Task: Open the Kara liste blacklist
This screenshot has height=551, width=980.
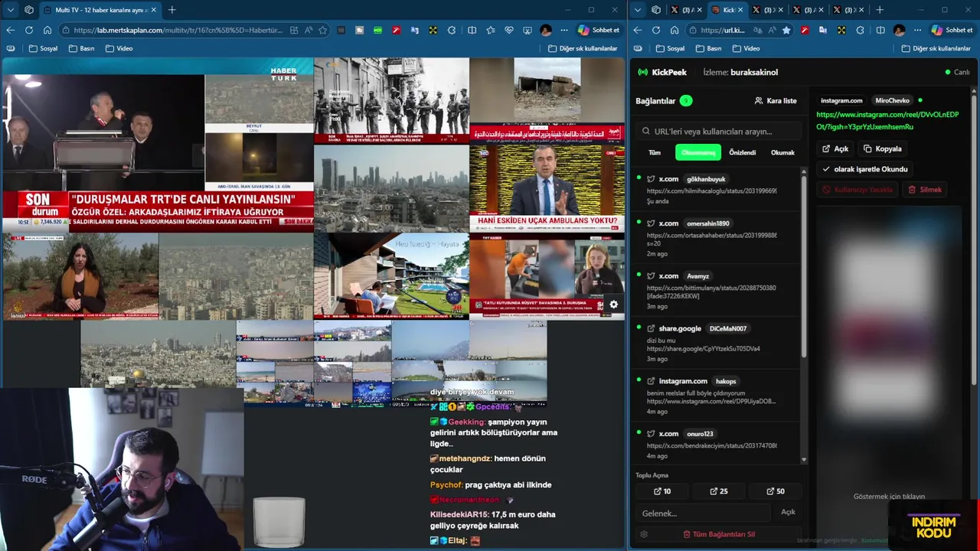Action: (x=776, y=100)
